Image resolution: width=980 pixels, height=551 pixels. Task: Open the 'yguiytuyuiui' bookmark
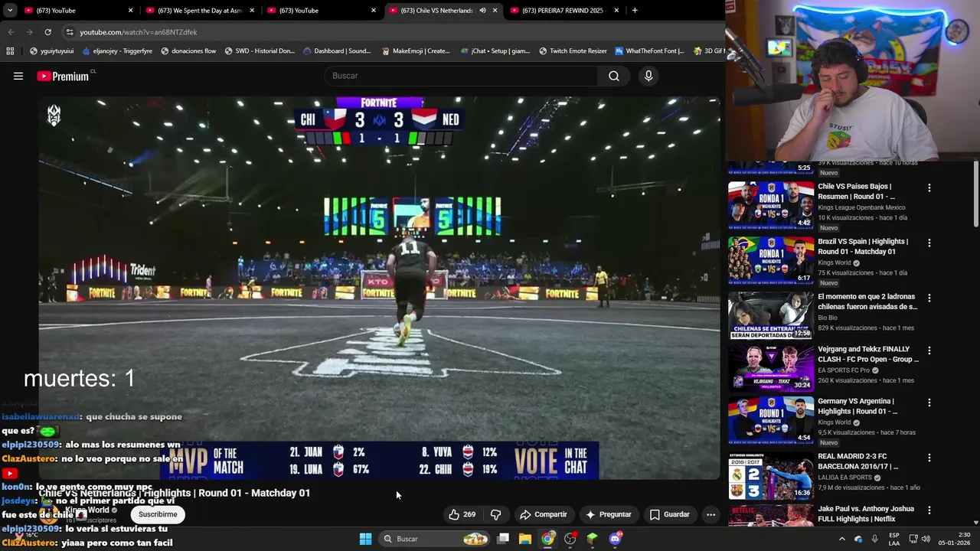pos(52,51)
